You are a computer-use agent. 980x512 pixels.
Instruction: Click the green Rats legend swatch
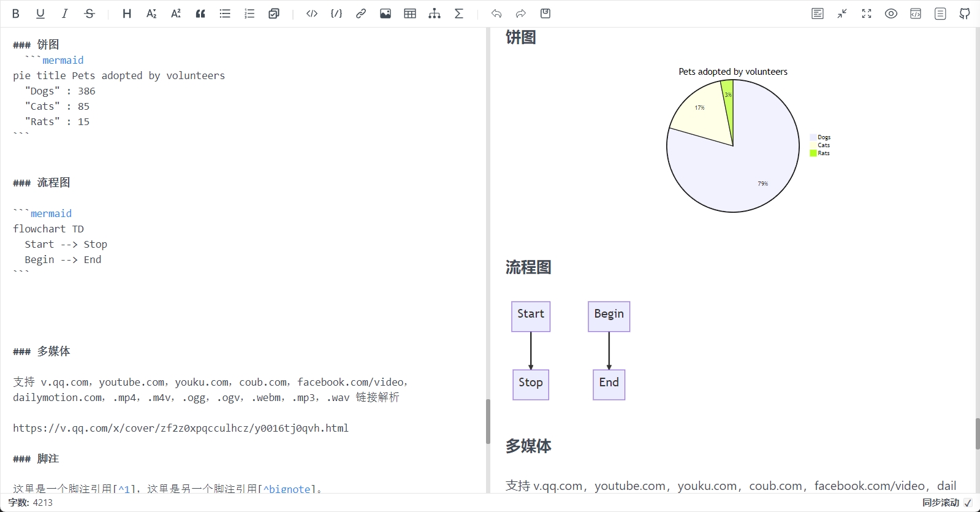(813, 153)
